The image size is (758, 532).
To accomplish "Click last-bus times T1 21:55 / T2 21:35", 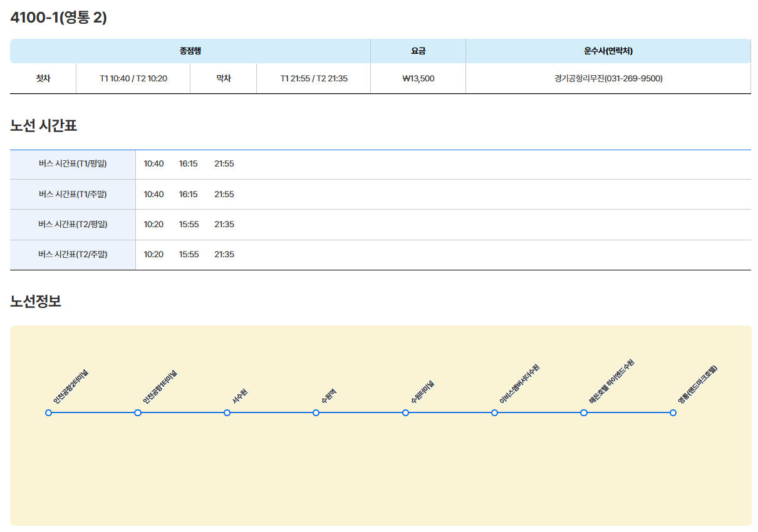I will [314, 78].
